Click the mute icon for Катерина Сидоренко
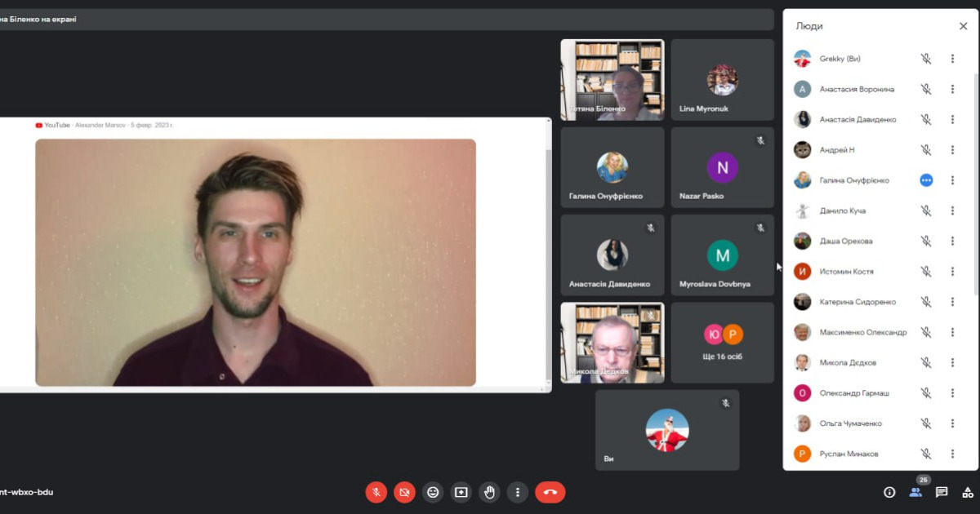 926,302
